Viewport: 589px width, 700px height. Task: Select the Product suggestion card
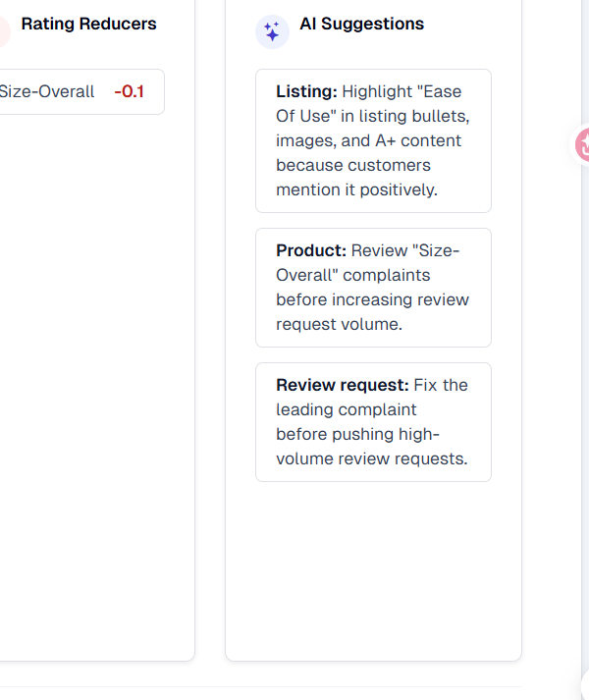[x=373, y=288]
